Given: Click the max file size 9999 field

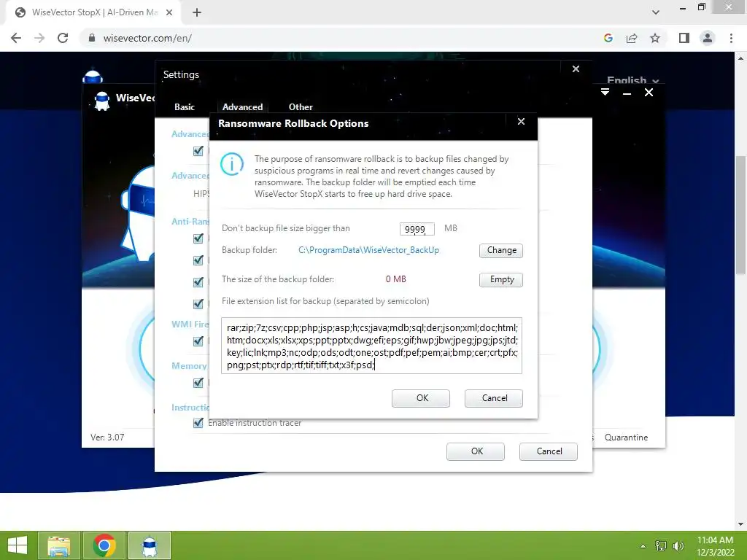Looking at the screenshot, I should tap(417, 229).
